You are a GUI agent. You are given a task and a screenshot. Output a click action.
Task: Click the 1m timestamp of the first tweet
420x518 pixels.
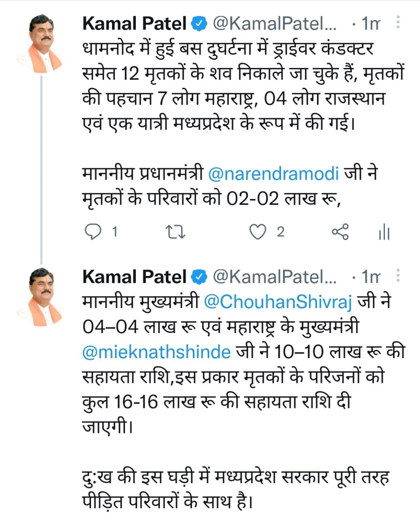pos(371,24)
